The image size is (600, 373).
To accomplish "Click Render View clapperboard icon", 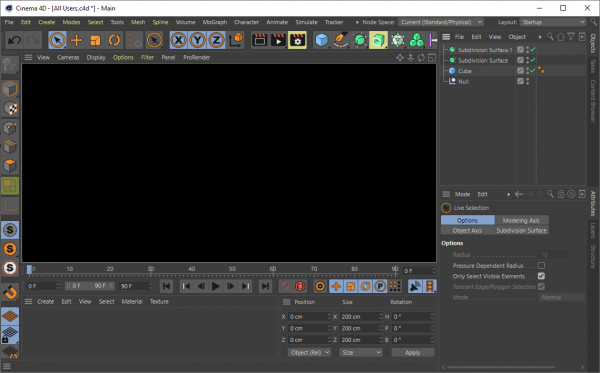I will 259,40.
